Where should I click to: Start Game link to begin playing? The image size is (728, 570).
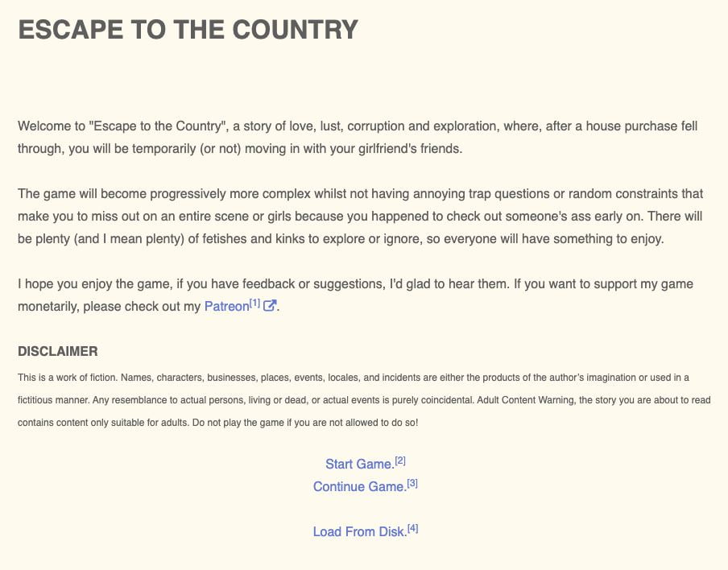[x=359, y=465]
